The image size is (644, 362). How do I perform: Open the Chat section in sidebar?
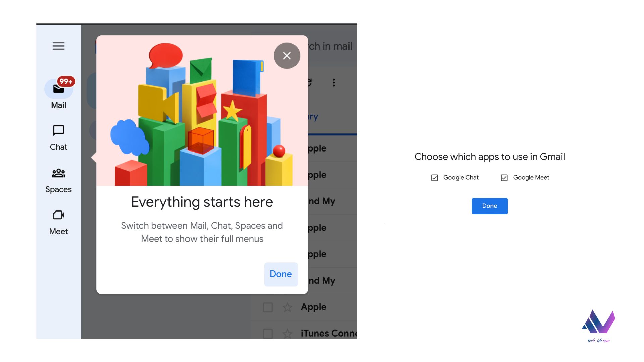click(x=58, y=138)
